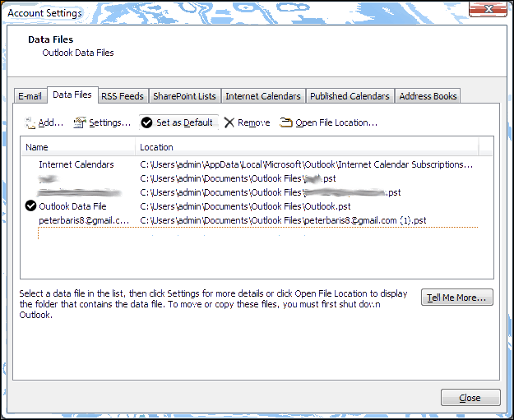Click the Remove X icon
Viewport: 514px width, 420px height.
pos(229,122)
